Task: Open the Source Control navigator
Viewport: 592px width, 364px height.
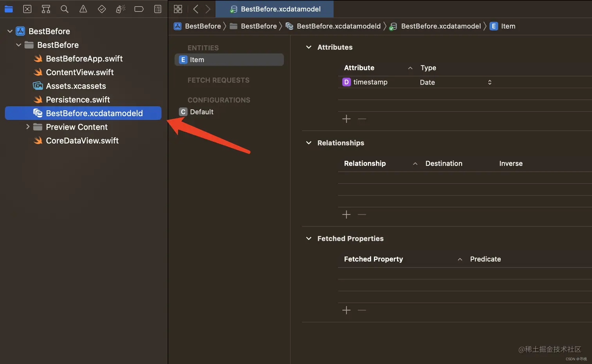Action: pyautogui.click(x=27, y=9)
